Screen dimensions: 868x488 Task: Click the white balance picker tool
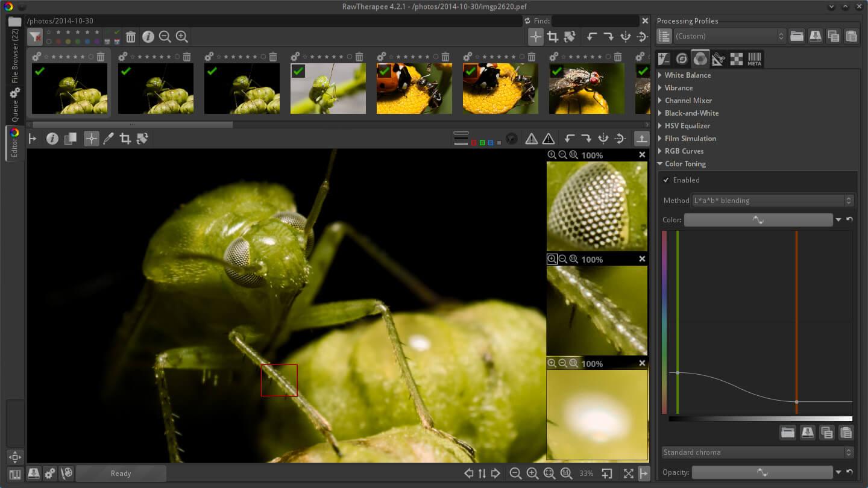[x=108, y=139]
